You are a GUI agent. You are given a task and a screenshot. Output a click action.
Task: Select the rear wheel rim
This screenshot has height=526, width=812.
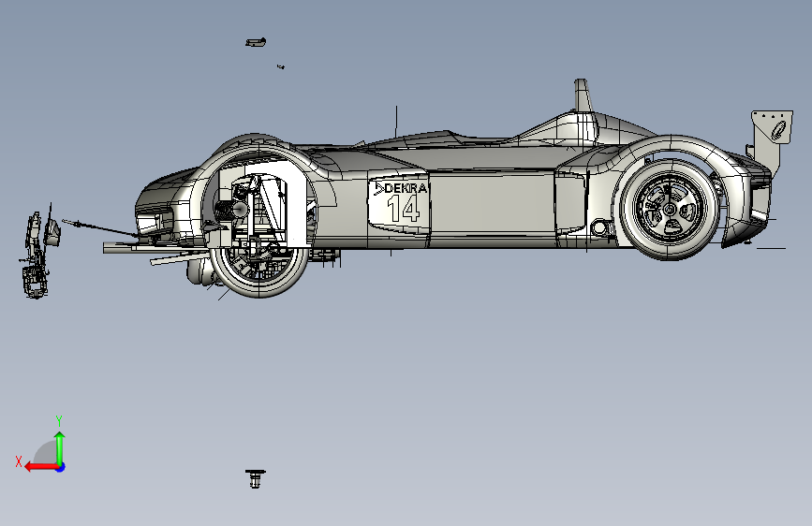[x=670, y=209]
